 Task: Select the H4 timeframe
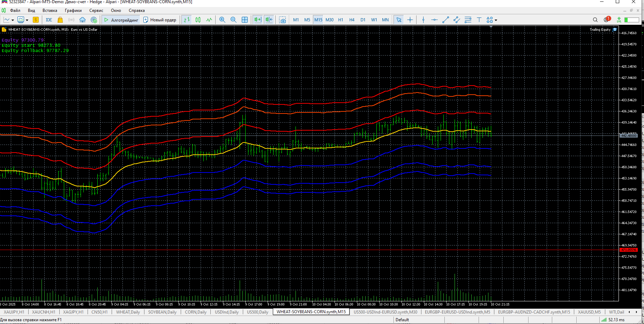pos(352,20)
